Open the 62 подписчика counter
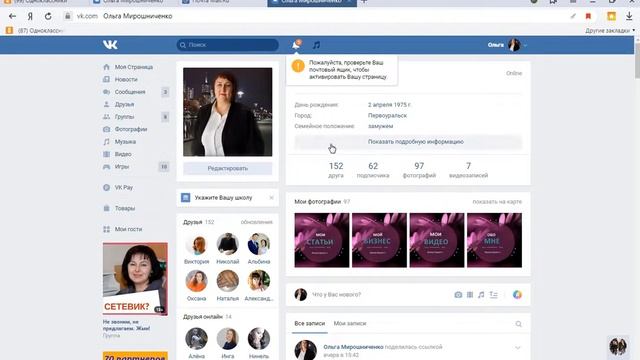 click(x=373, y=170)
